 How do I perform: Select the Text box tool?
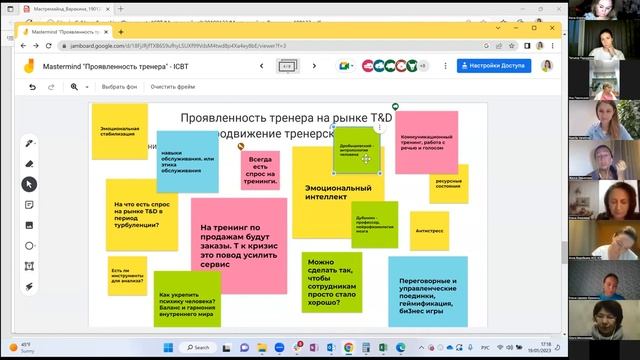coord(29,266)
